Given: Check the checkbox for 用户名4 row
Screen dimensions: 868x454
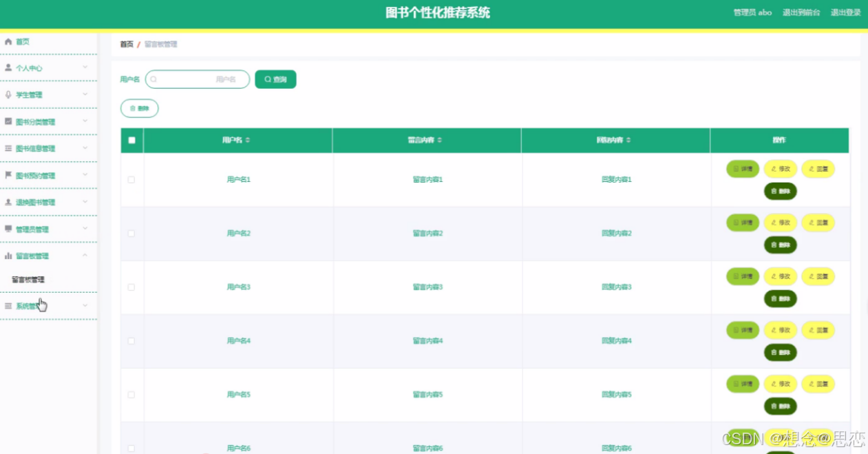Looking at the screenshot, I should pos(131,341).
